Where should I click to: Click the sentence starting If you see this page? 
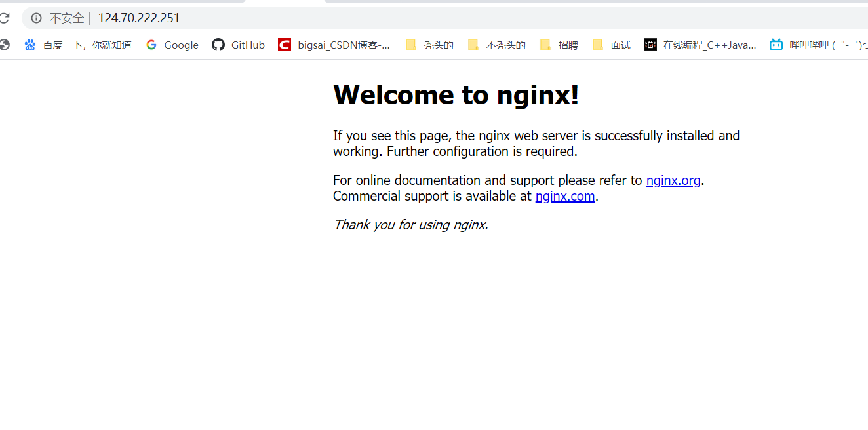point(536,144)
